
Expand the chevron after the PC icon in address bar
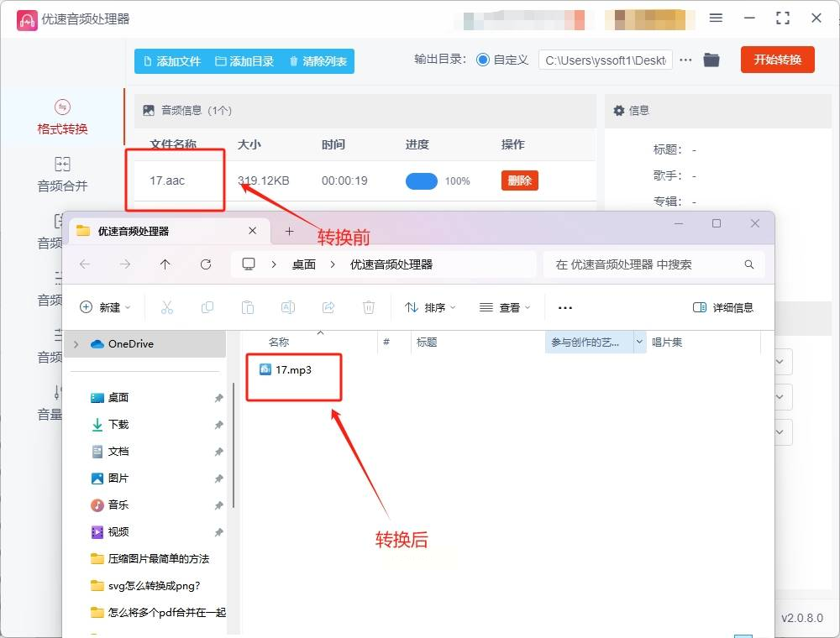point(274,264)
